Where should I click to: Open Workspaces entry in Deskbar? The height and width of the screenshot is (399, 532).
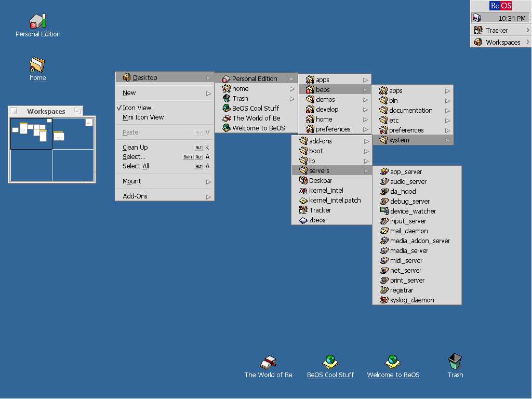coord(500,42)
